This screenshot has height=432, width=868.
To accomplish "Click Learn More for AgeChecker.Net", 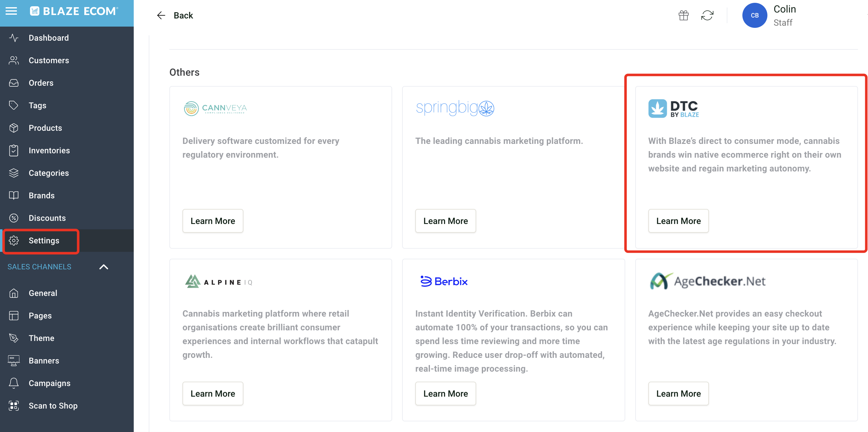I will (678, 394).
